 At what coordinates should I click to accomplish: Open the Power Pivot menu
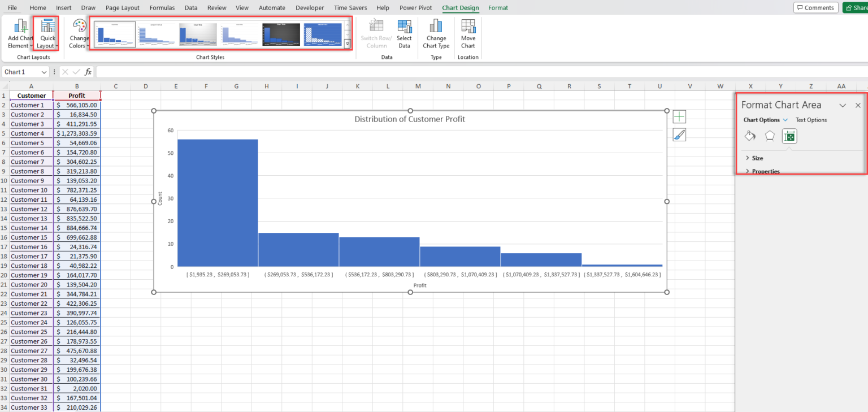[415, 7]
